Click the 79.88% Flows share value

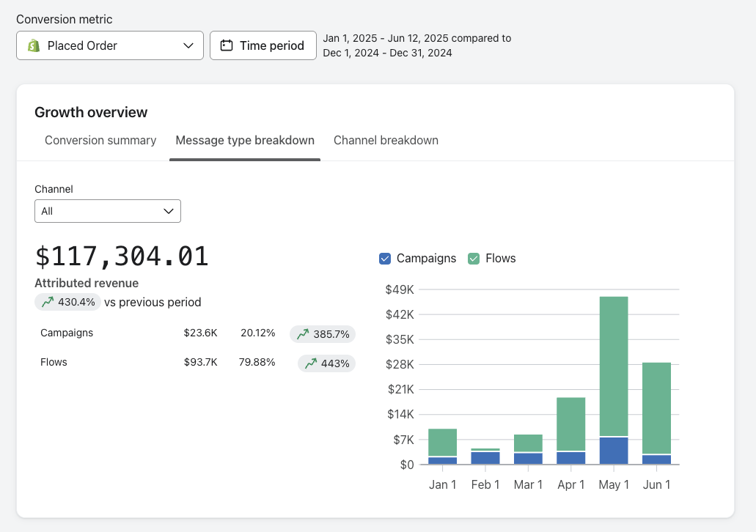[257, 363]
